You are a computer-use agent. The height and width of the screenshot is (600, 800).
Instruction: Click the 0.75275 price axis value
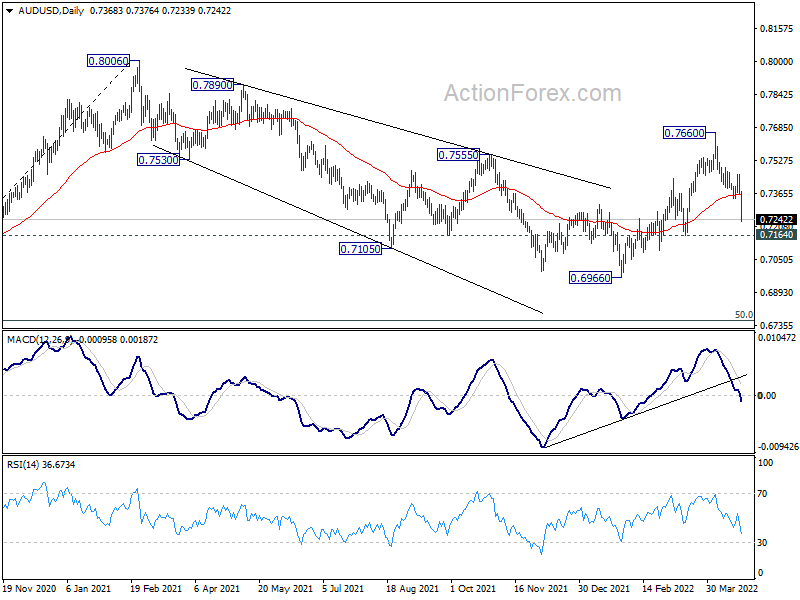click(777, 161)
